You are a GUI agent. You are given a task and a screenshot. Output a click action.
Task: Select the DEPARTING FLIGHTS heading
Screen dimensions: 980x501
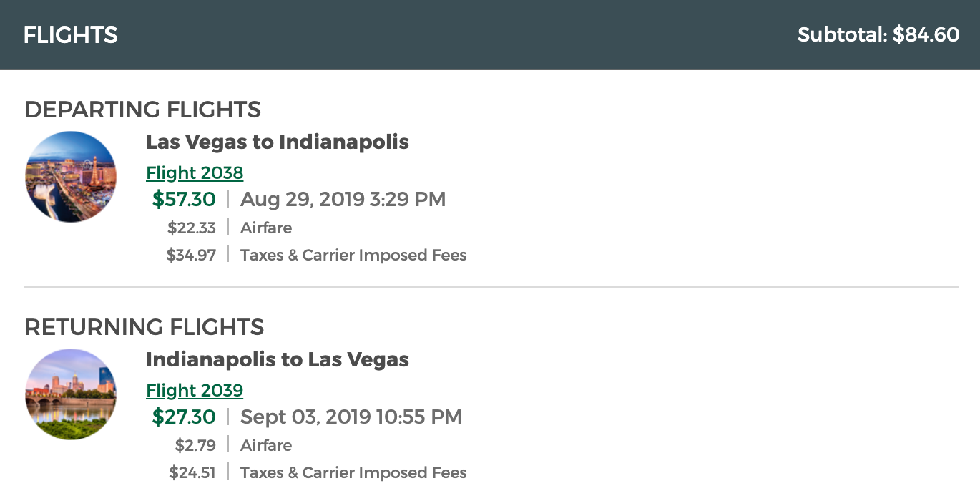click(x=142, y=110)
